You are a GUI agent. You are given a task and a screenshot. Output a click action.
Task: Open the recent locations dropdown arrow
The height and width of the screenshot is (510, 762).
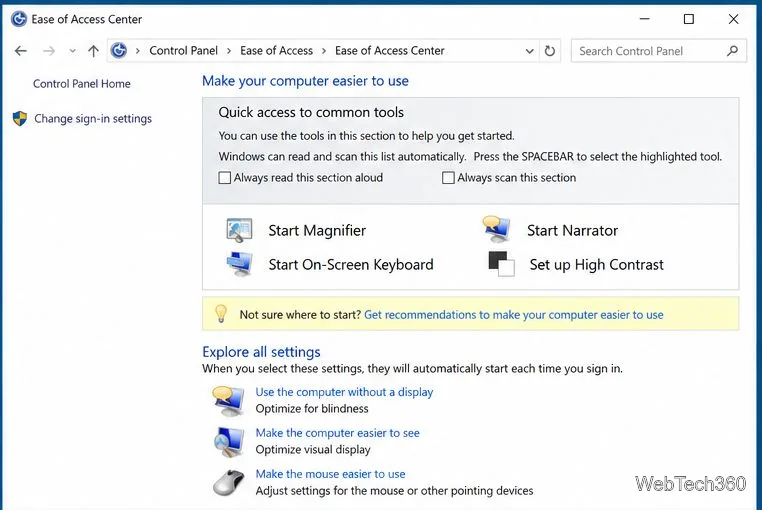coord(72,51)
